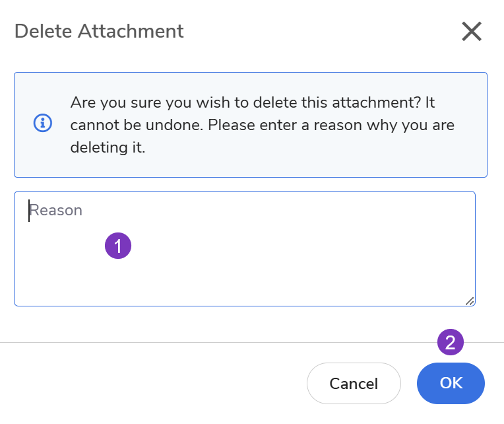The height and width of the screenshot is (424, 504).
Task: Click the Delete Attachment dialog title
Action: point(99,31)
